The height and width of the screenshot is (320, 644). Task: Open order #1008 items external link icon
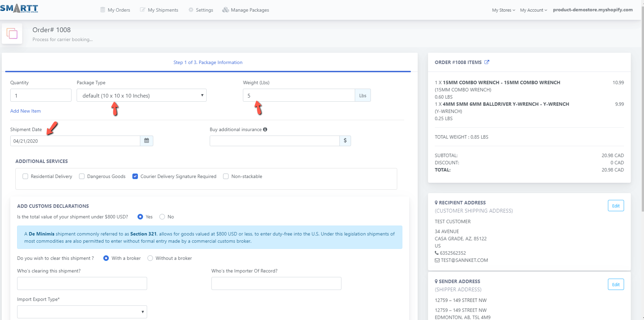487,62
